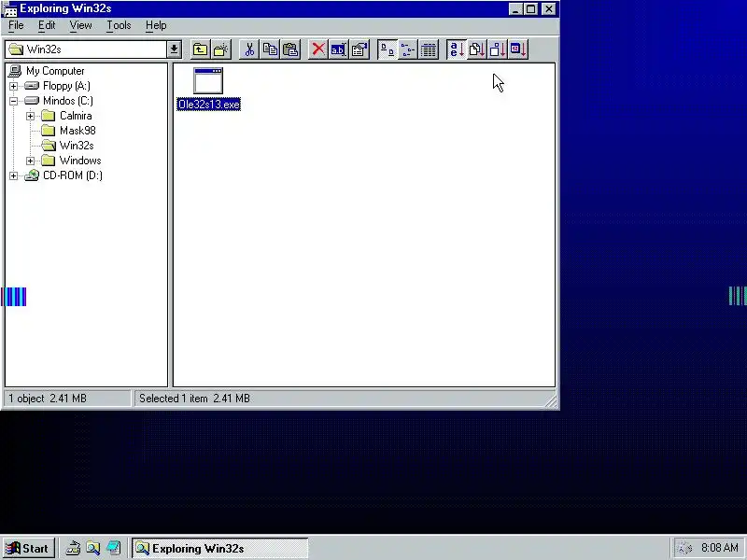Open the Edit menu
Viewport: 747px width, 560px height.
point(47,25)
